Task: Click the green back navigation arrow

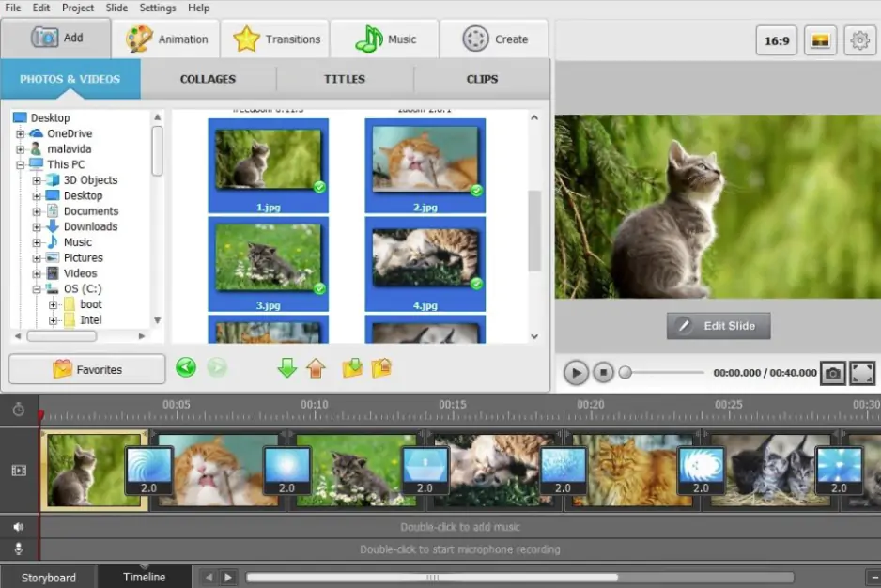Action: pyautogui.click(x=186, y=368)
